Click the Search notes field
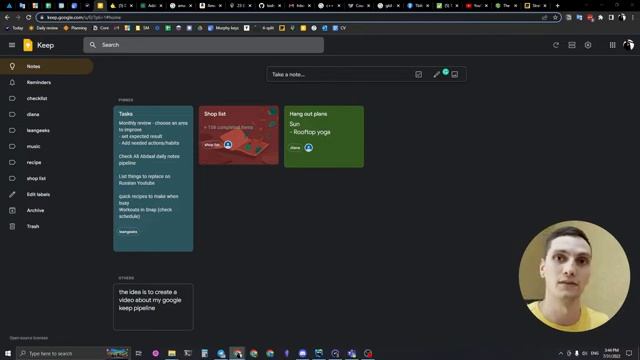This screenshot has height=360, width=640. (x=204, y=45)
